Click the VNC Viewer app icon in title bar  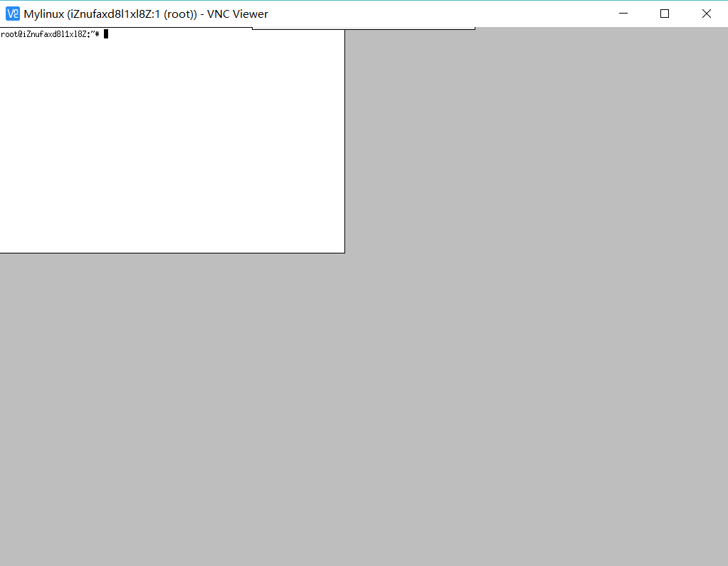[x=13, y=14]
